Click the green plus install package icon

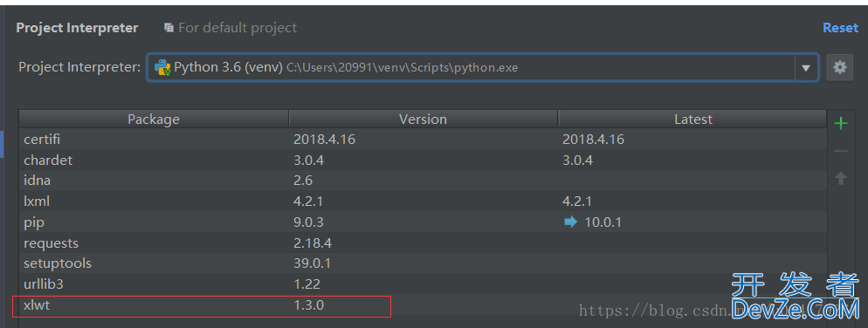840,123
